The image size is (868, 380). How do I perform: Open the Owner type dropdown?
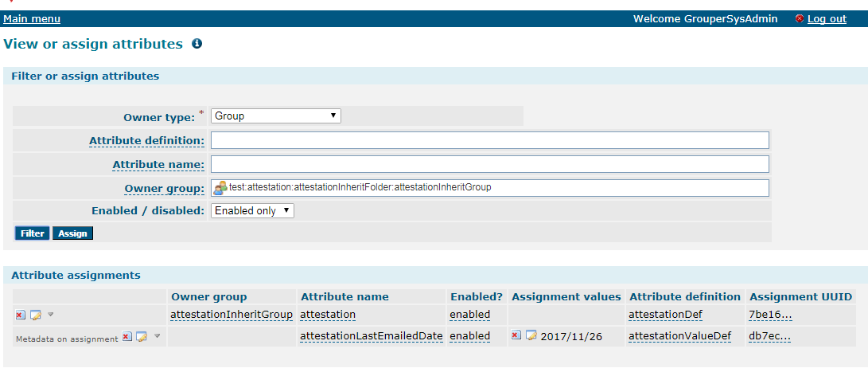[276, 116]
